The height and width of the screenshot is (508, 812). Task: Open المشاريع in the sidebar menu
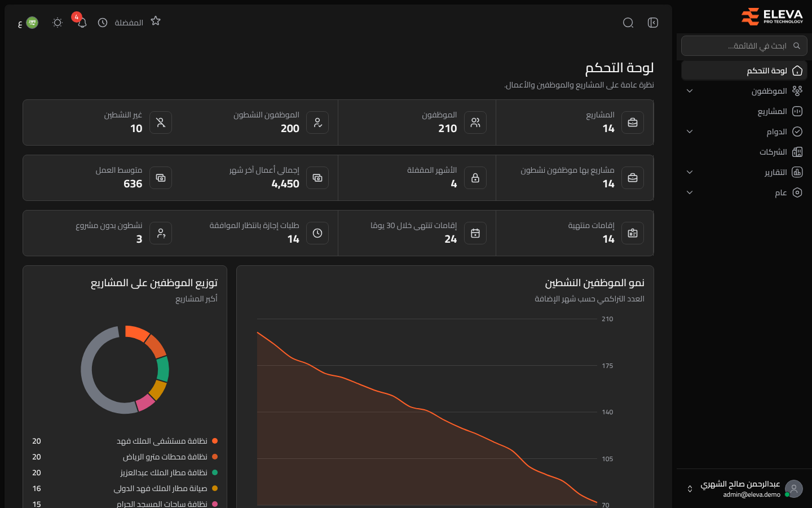pos(744,111)
